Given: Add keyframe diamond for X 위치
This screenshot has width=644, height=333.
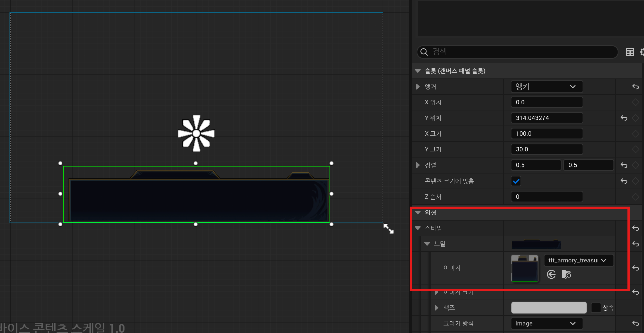Looking at the screenshot, I should pos(635,102).
